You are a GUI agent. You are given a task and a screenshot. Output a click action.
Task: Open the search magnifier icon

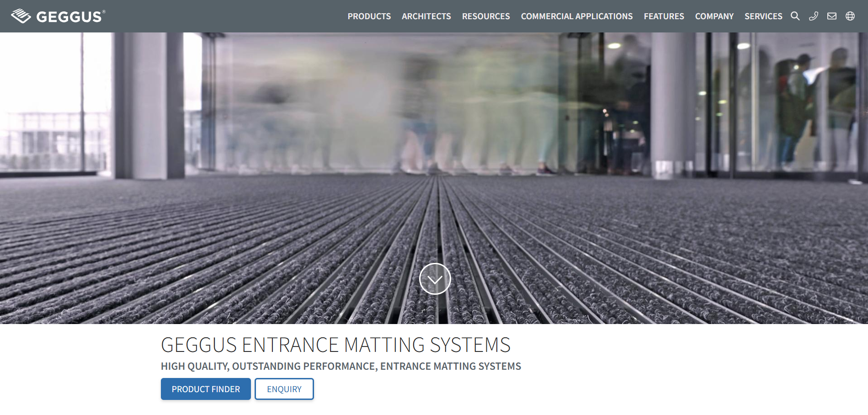click(795, 16)
